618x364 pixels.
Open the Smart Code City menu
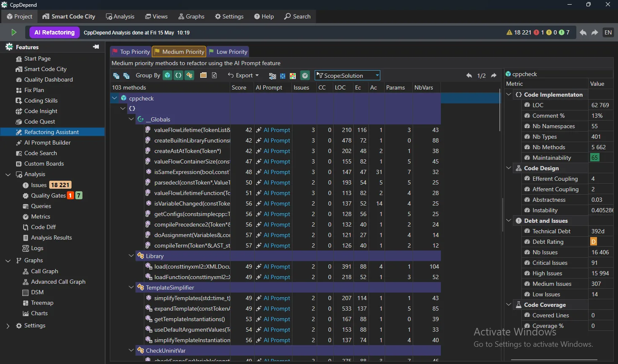[x=69, y=16]
